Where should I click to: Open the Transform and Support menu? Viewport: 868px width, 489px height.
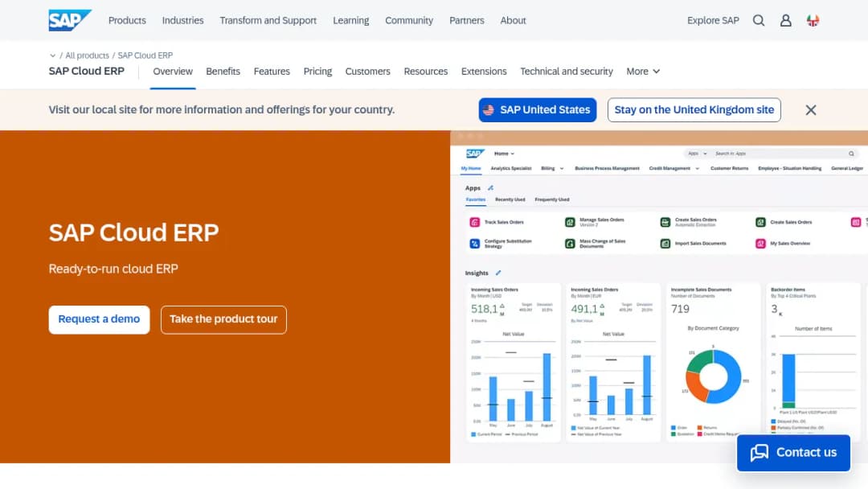tap(268, 20)
